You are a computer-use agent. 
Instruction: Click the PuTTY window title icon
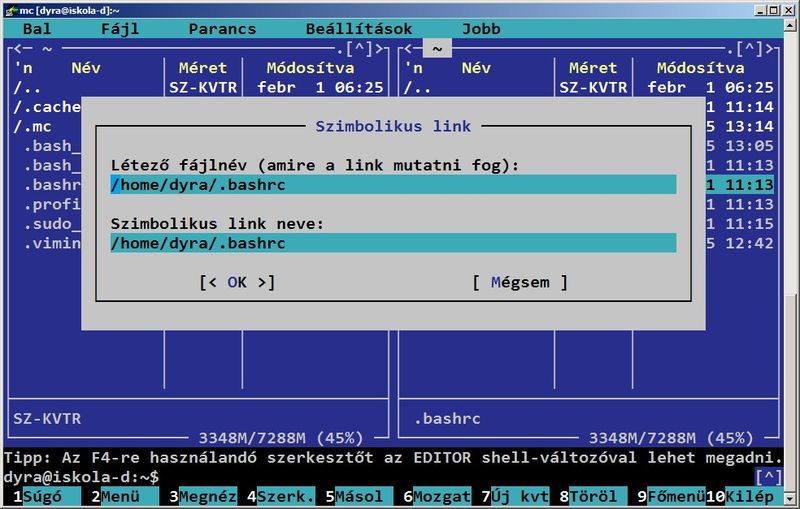[11, 10]
